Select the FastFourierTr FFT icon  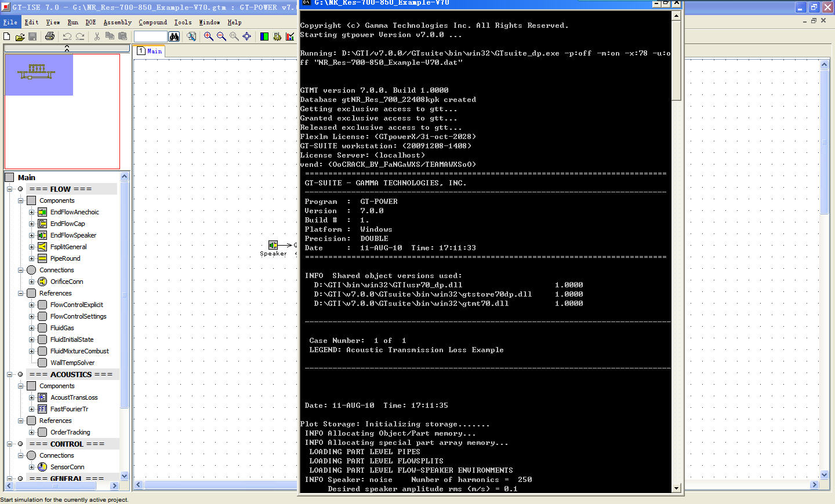(42, 409)
